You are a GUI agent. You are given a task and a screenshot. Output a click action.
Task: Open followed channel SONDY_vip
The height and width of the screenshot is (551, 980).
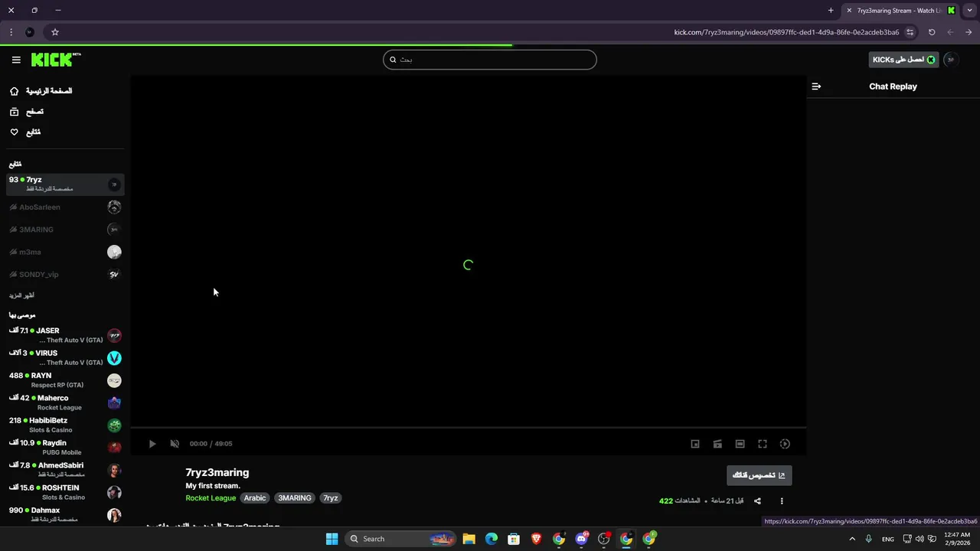coord(65,274)
